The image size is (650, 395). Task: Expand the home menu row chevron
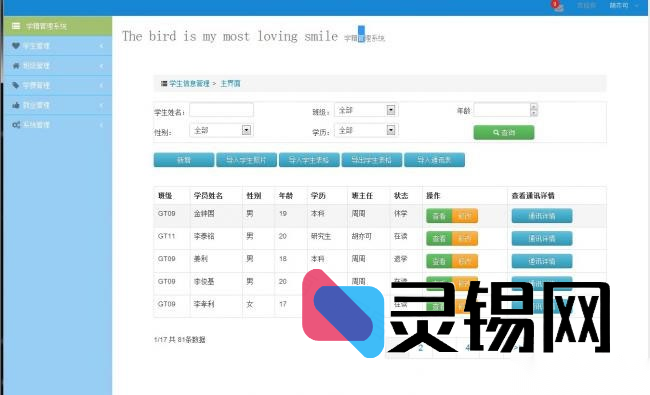click(x=102, y=66)
